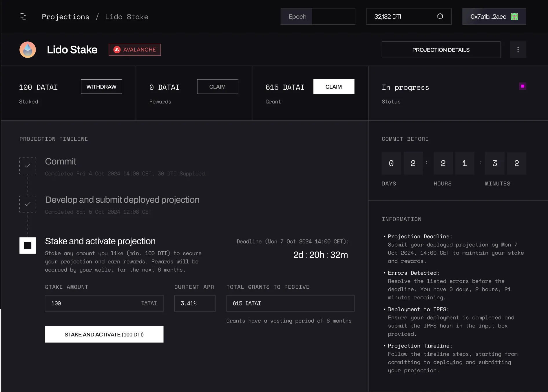Image resolution: width=548 pixels, height=392 pixels.
Task: Click the black square marker on Stake step
Action: [27, 246]
